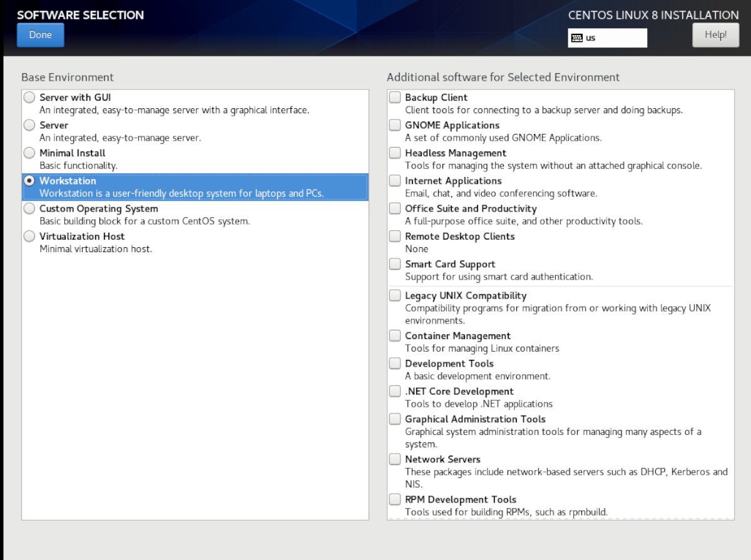Enable Legacy UNIX Compatibility programs

pyautogui.click(x=395, y=295)
